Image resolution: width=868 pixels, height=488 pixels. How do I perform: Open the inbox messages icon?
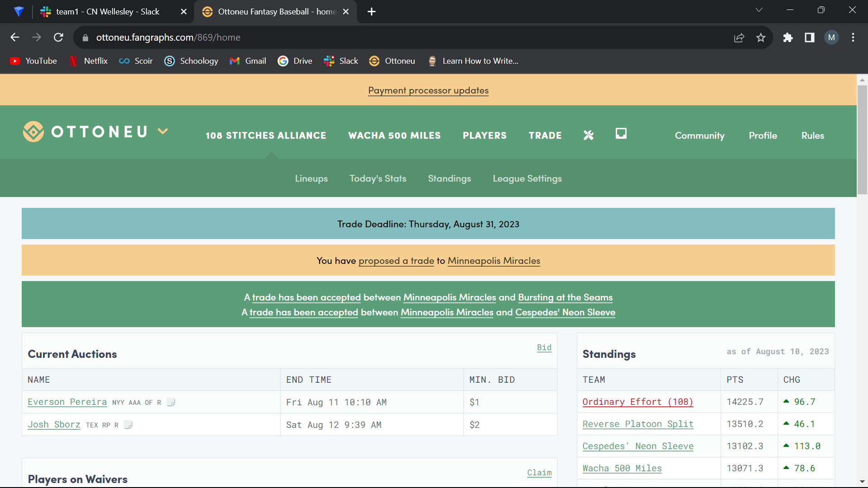coord(621,133)
